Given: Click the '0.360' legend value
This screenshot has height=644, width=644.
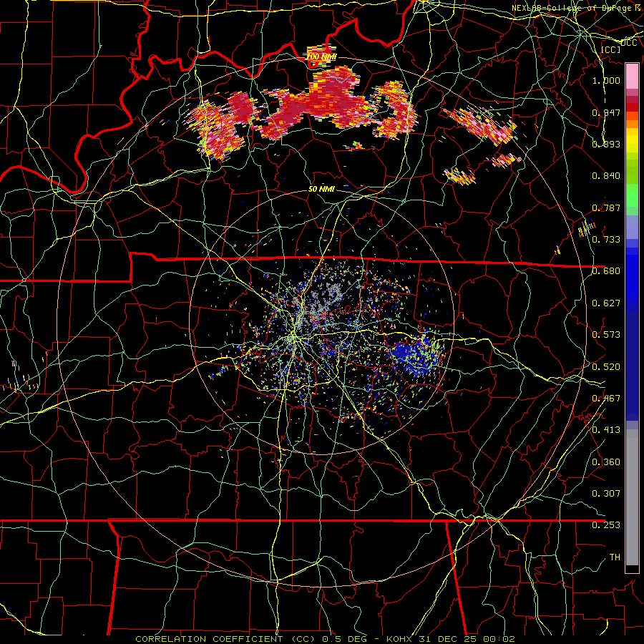Looking at the screenshot, I should point(606,462).
